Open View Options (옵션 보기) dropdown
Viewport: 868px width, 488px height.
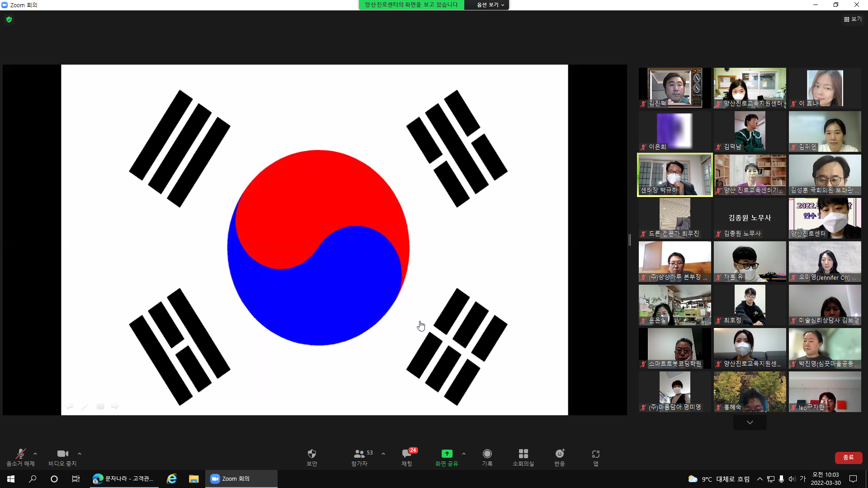click(x=490, y=5)
